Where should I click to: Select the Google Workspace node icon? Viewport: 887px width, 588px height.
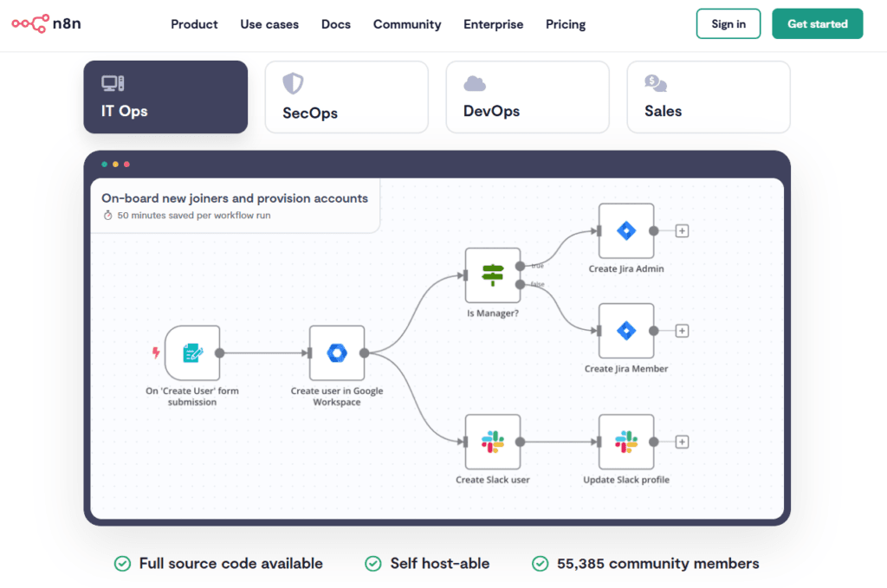click(337, 352)
